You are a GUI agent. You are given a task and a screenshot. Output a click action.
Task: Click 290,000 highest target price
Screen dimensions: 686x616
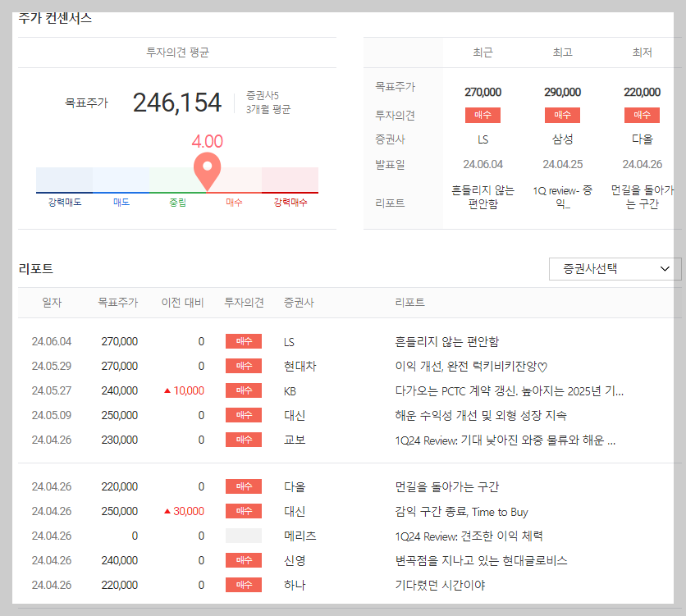[562, 92]
